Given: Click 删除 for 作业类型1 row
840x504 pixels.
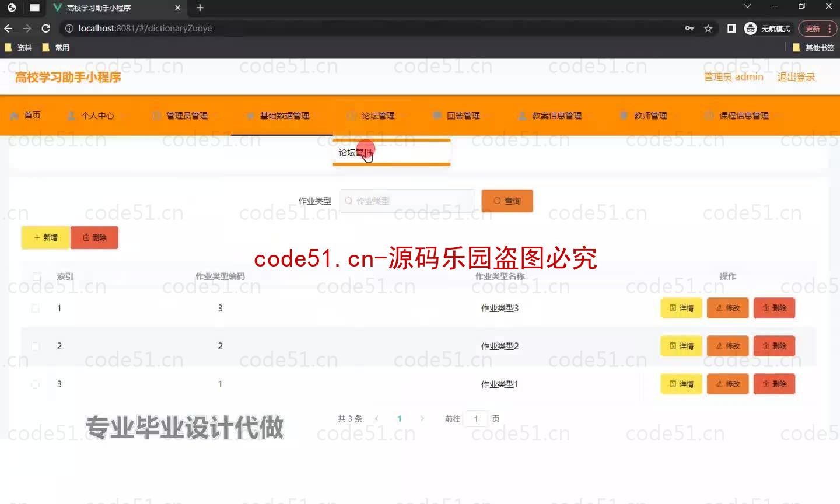Looking at the screenshot, I should tap(775, 384).
